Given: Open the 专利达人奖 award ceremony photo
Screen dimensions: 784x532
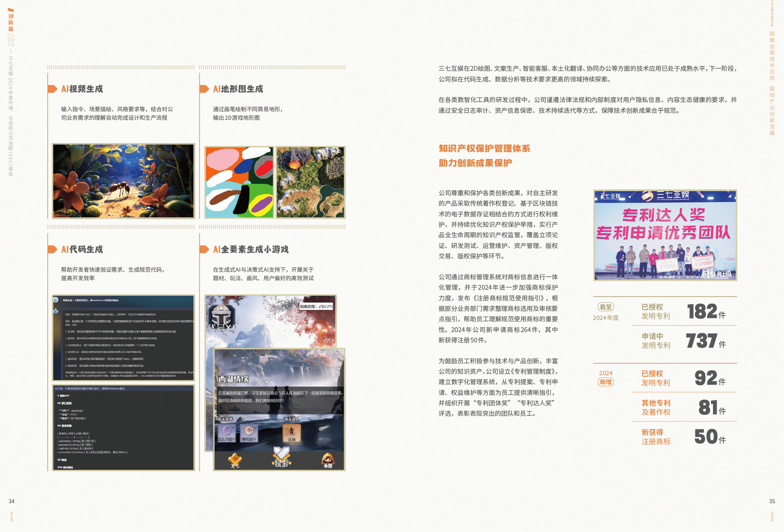Looking at the screenshot, I should [x=665, y=235].
